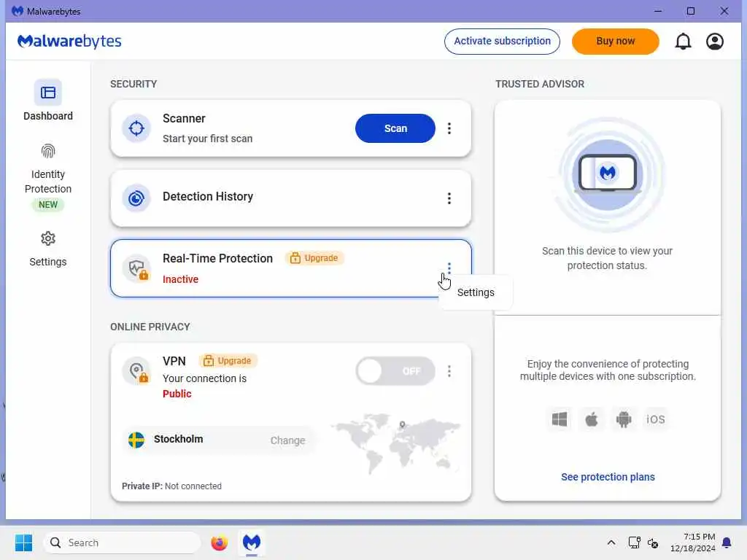
Task: Click the Sweden flag icon
Action: (x=136, y=440)
